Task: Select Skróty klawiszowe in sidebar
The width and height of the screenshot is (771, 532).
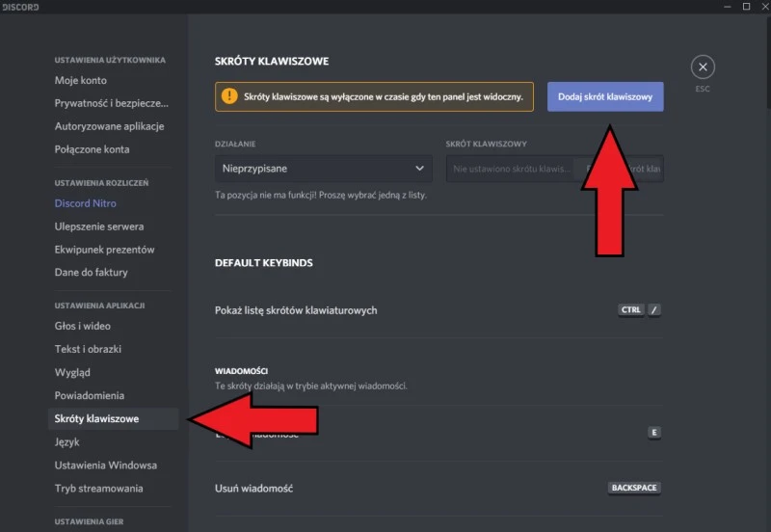Action: pos(113,419)
